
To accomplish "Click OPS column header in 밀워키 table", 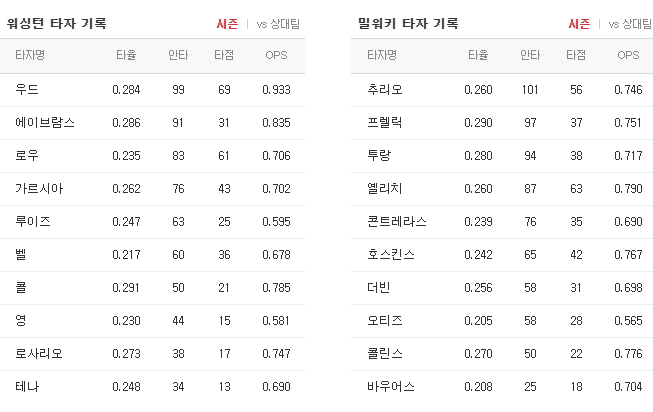I will coord(628,55).
